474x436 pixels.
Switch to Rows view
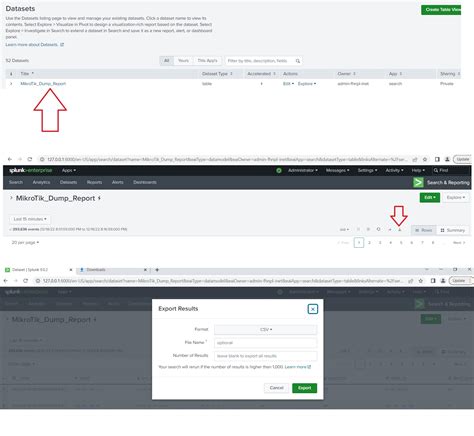[423, 230]
